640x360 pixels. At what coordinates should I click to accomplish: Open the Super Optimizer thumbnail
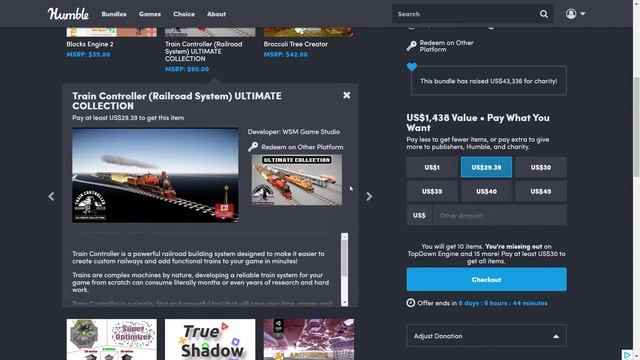tap(111, 339)
